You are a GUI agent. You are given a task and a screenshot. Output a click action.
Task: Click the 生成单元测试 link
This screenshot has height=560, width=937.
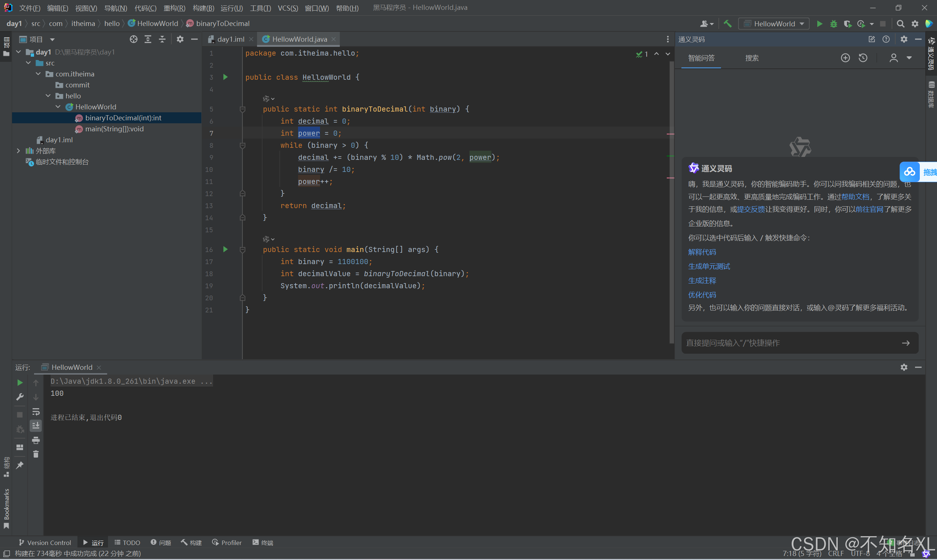709,266
